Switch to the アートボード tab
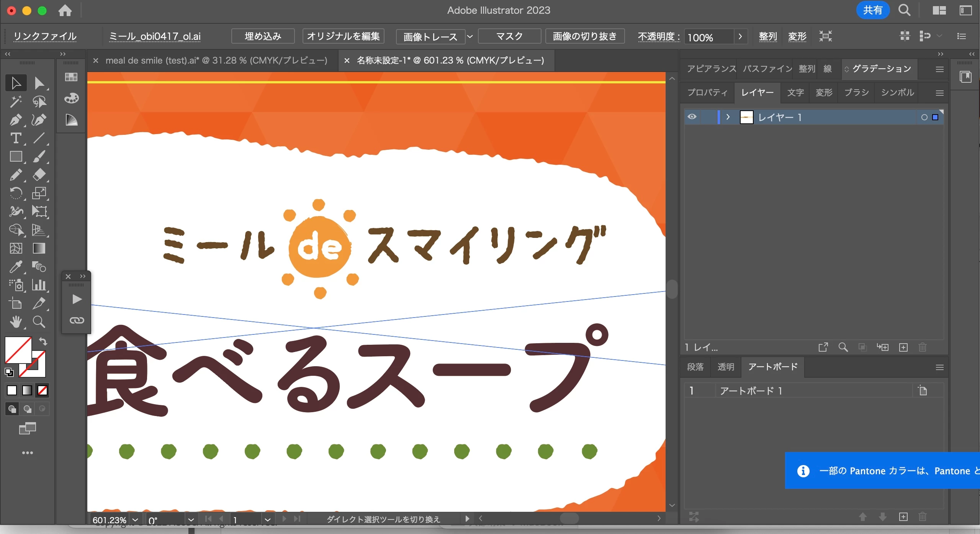This screenshot has width=980, height=534. click(x=772, y=367)
